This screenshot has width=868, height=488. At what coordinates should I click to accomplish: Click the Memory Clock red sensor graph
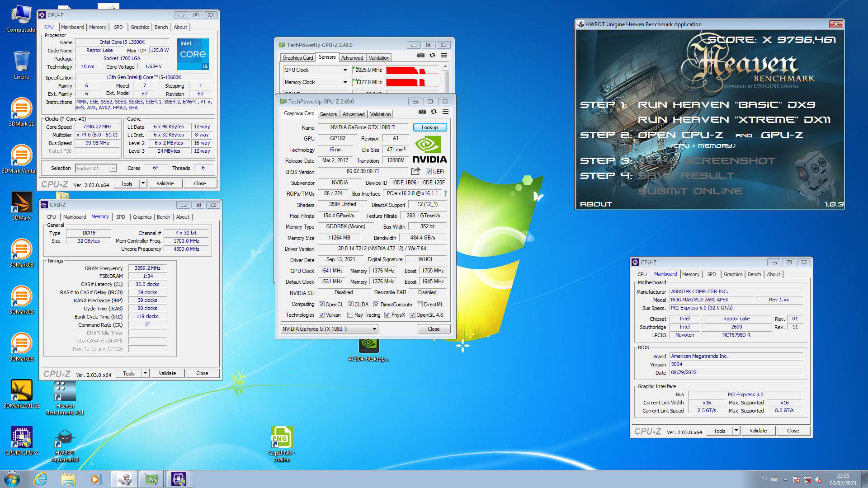coord(412,82)
